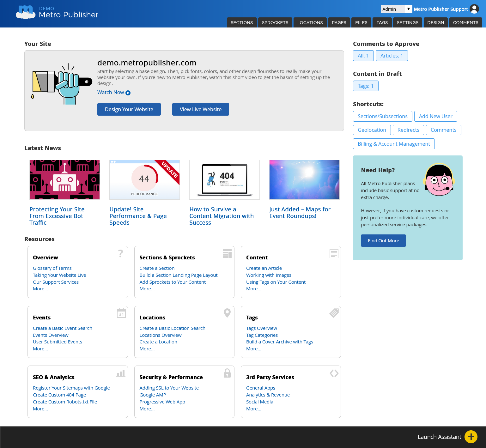
Task: Open the 404 laptop news thumbnail
Action: (x=224, y=180)
